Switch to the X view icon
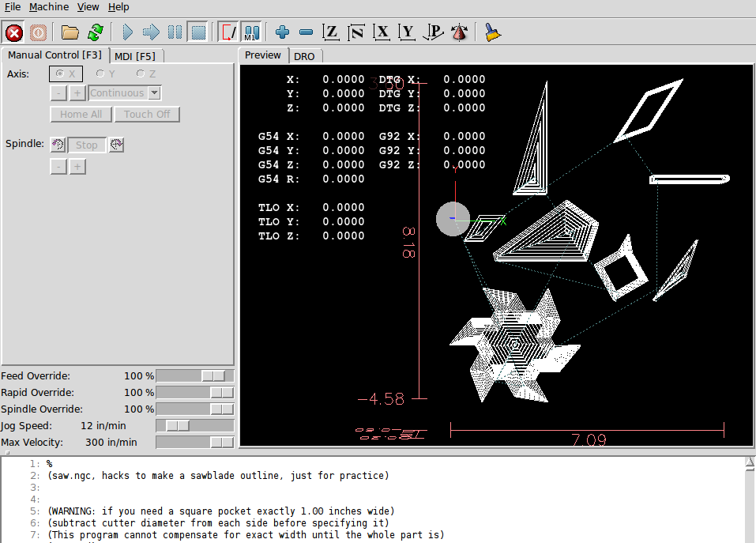Image resolution: width=756 pixels, height=543 pixels. (x=382, y=32)
